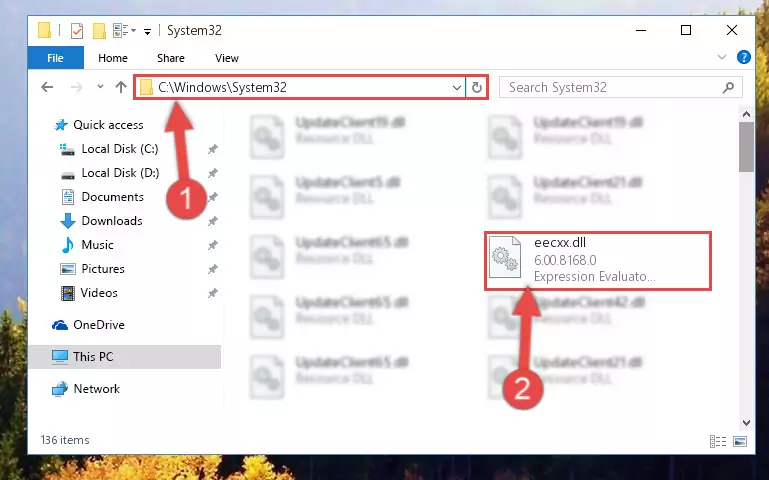Click the scroll up arrow of file list
The image size is (769, 480).
point(746,115)
